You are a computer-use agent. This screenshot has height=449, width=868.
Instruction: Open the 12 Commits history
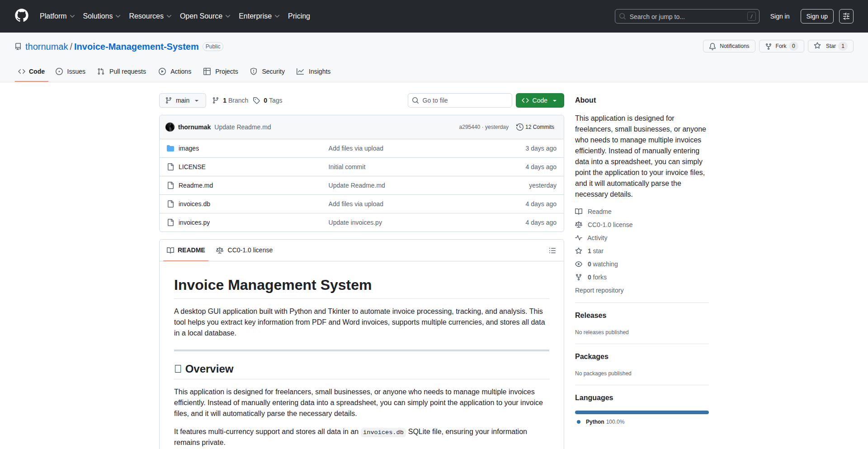535,127
